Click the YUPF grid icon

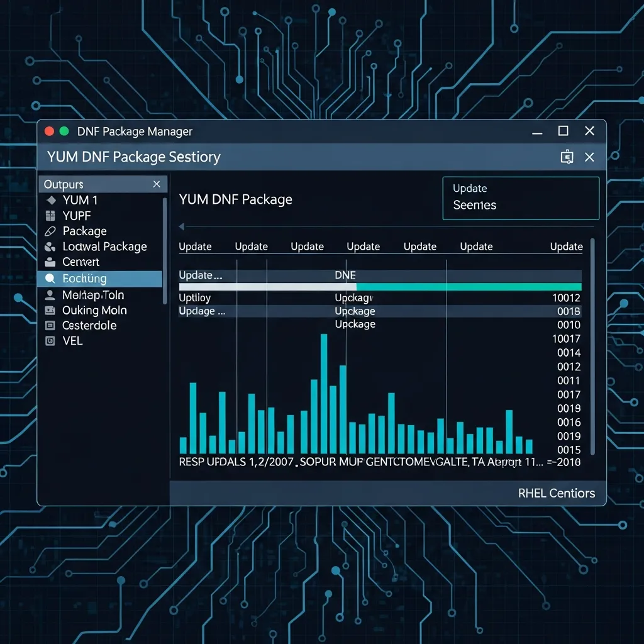[x=50, y=216]
